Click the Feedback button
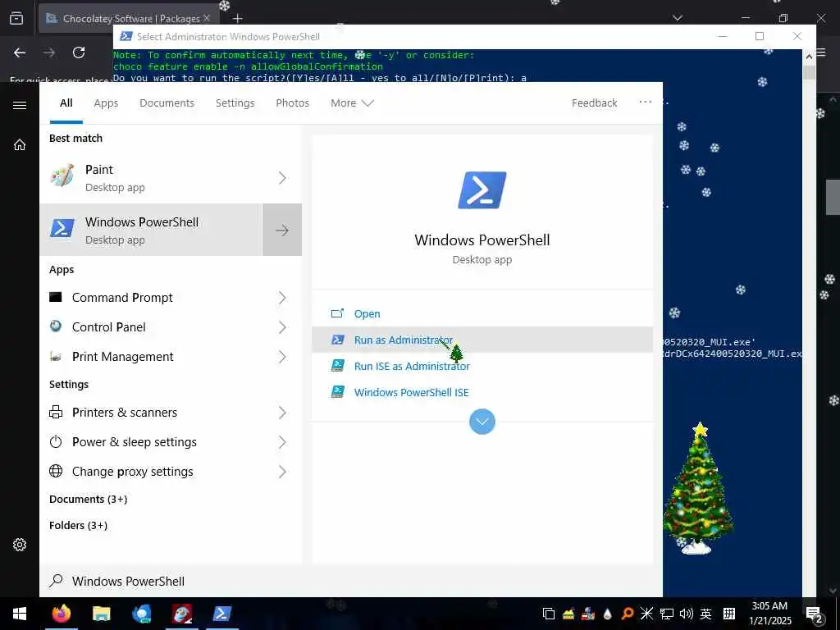 pyautogui.click(x=594, y=103)
